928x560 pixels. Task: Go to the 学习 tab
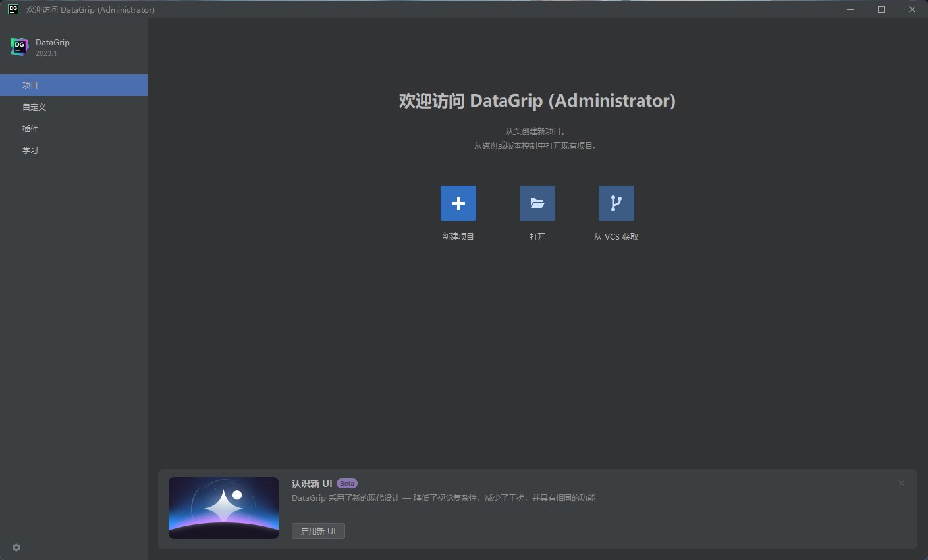point(74,150)
